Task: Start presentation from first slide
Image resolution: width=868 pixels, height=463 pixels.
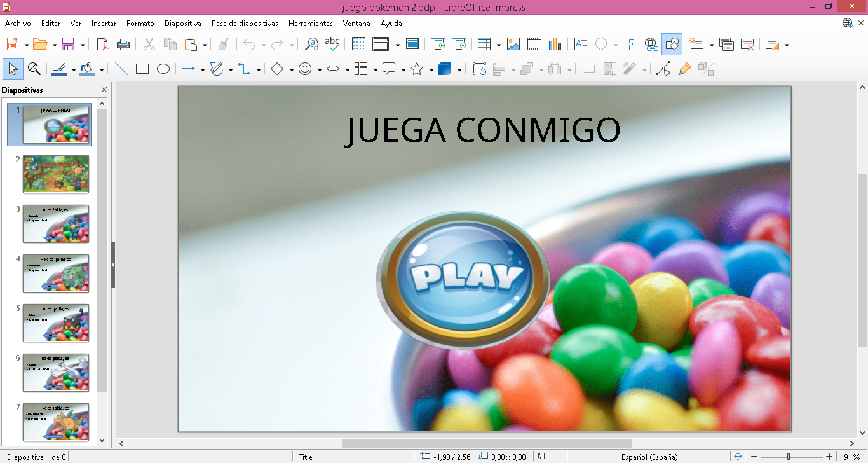Action: [438, 45]
